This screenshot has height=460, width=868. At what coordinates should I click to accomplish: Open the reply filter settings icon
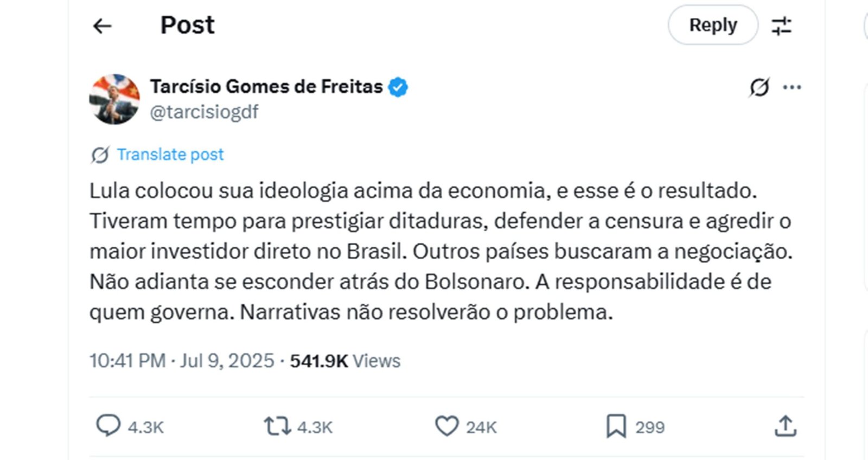coord(781,25)
